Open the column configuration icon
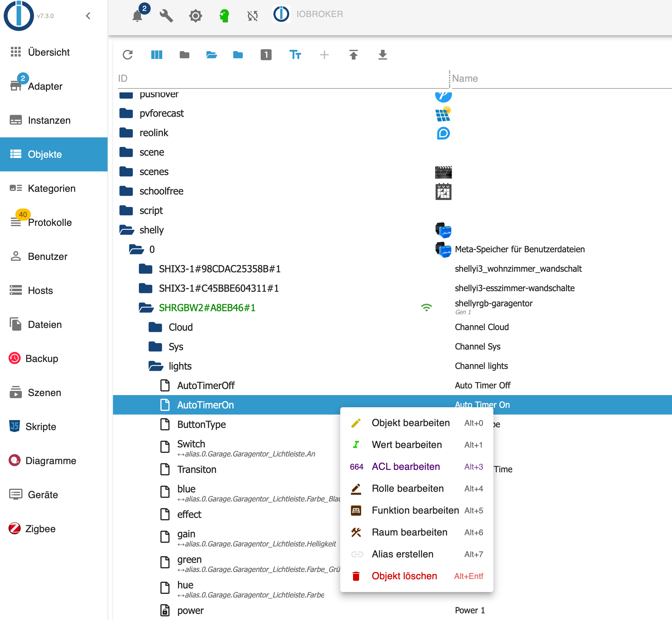 pos(156,55)
